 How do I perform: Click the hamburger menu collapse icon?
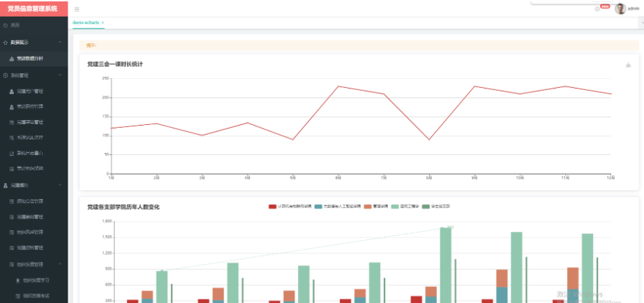[77, 9]
